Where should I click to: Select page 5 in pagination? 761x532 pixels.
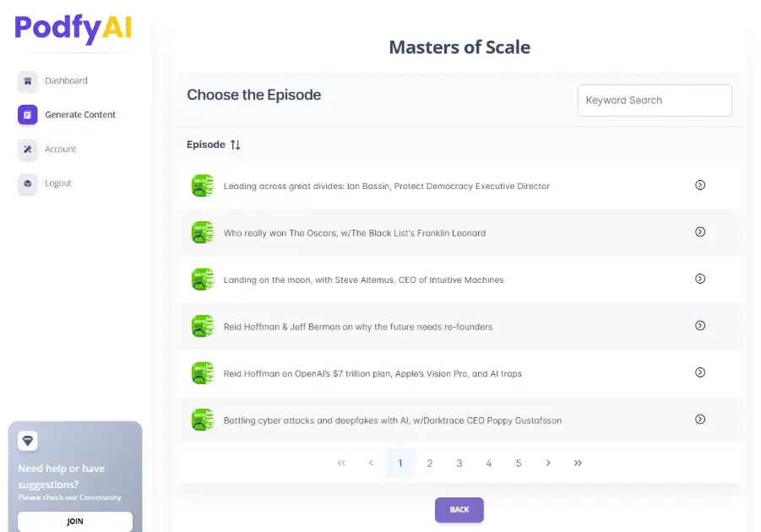[x=519, y=463]
